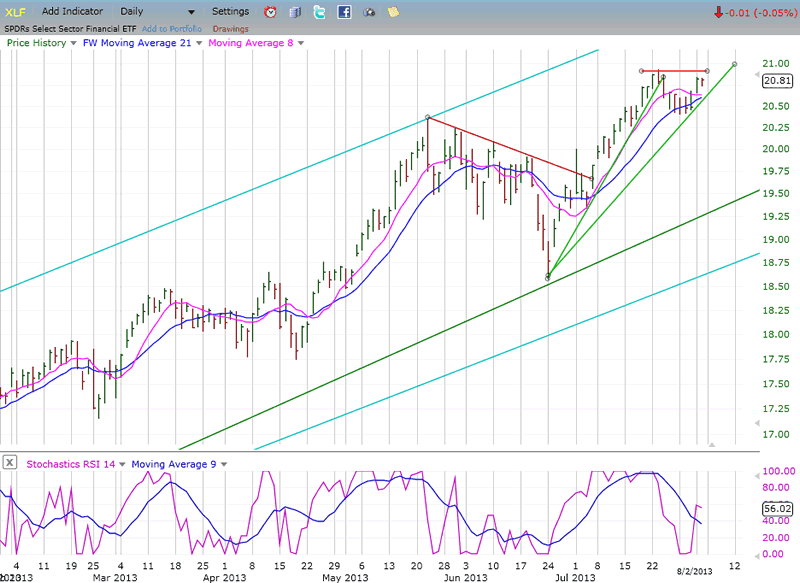Expand the FW Moving Average 21 dropdown
800x583 pixels.
pos(199,43)
